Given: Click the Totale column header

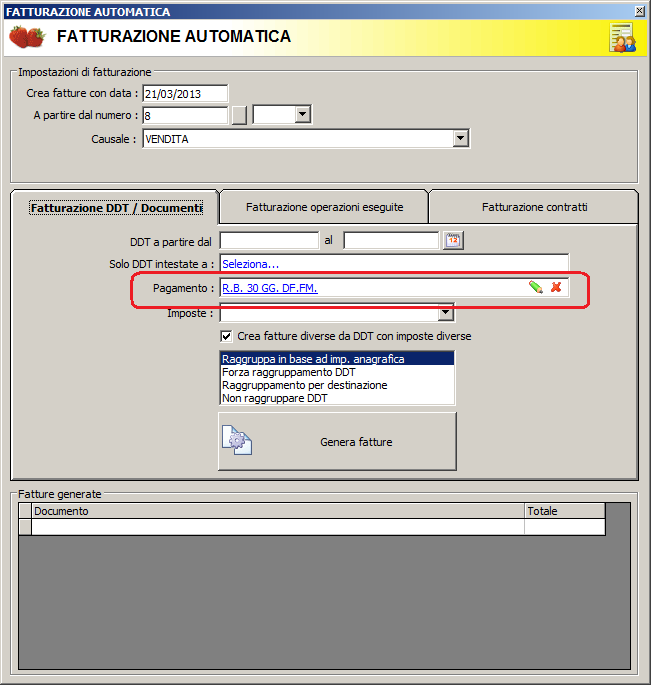Looking at the screenshot, I should [564, 511].
